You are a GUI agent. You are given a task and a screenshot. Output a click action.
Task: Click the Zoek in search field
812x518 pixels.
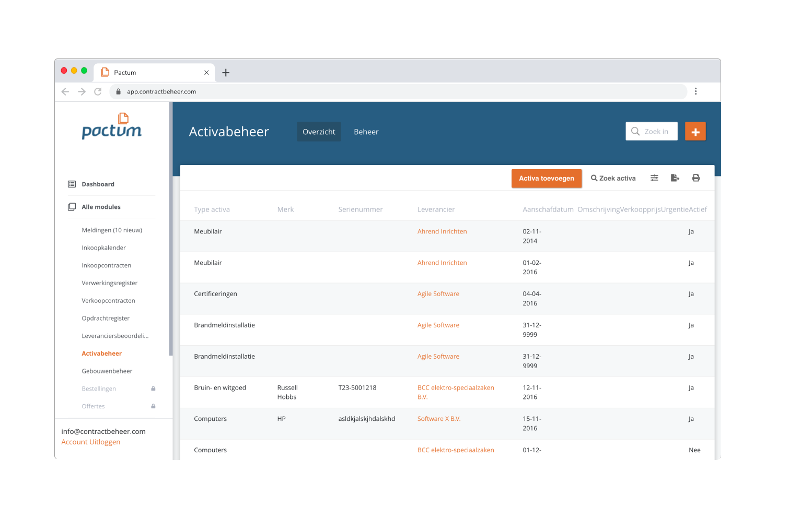click(652, 132)
